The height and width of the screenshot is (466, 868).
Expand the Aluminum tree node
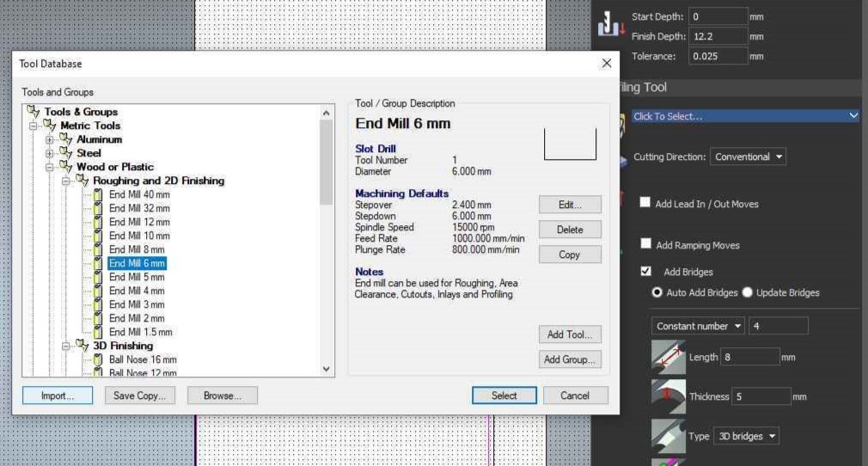point(49,139)
